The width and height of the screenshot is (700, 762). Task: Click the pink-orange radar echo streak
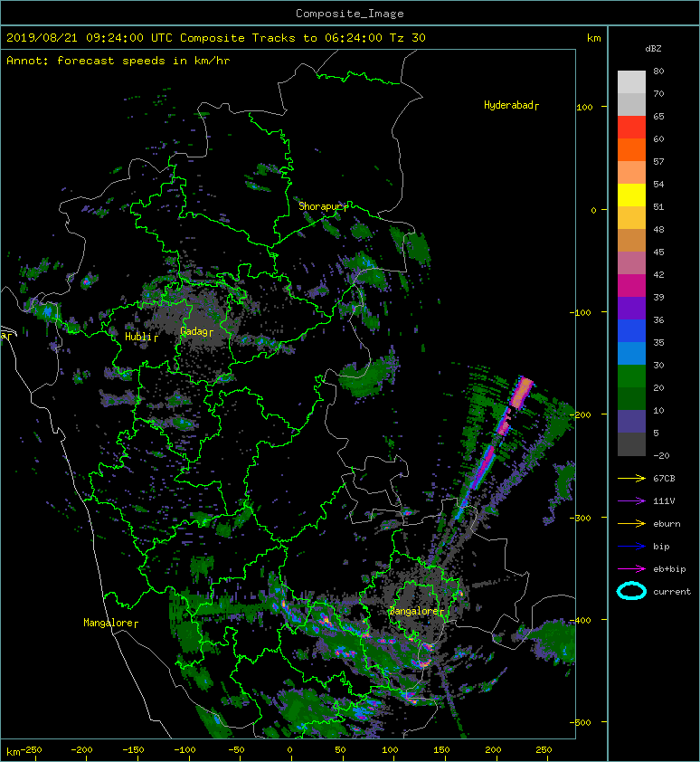[x=521, y=393]
